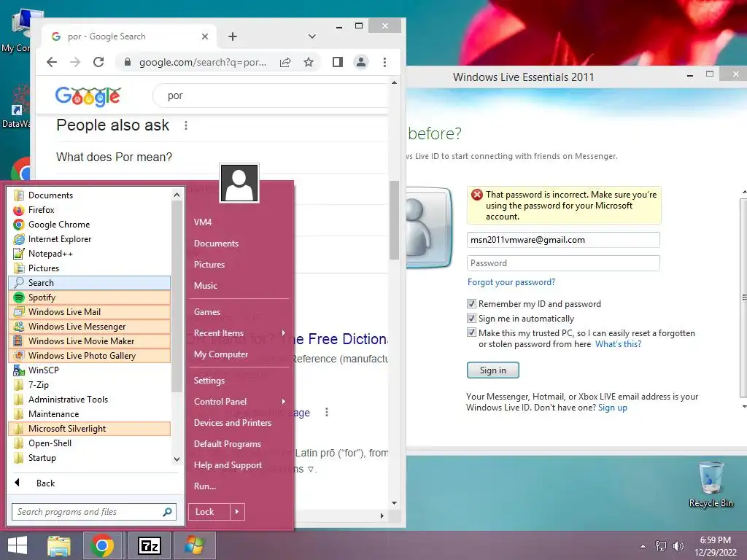Viewport: 747px width, 560px height.
Task: Show hidden system tray icons
Action: click(643, 546)
